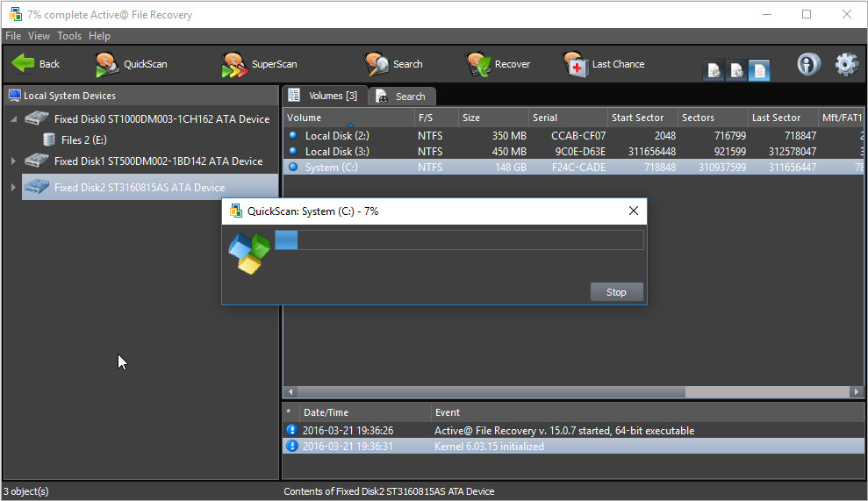
Task: Click the Files 2 (E:) volume icon
Action: click(49, 140)
